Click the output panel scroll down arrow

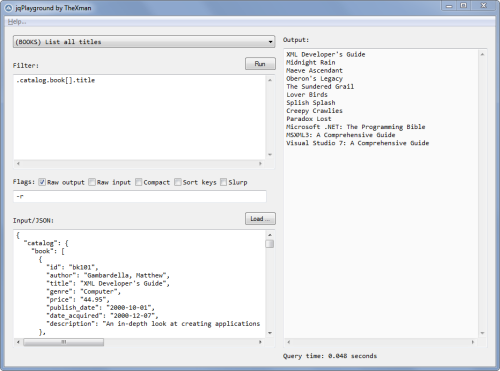[482, 333]
